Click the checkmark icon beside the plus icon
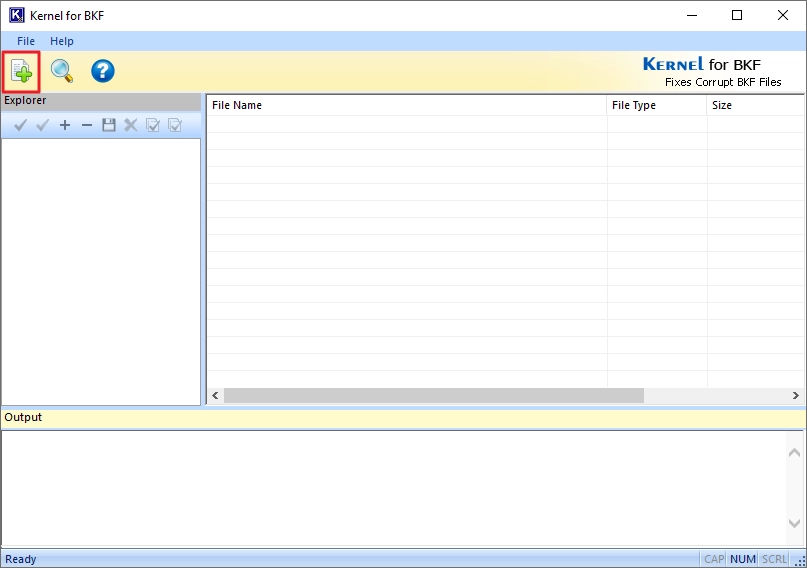 (x=43, y=125)
